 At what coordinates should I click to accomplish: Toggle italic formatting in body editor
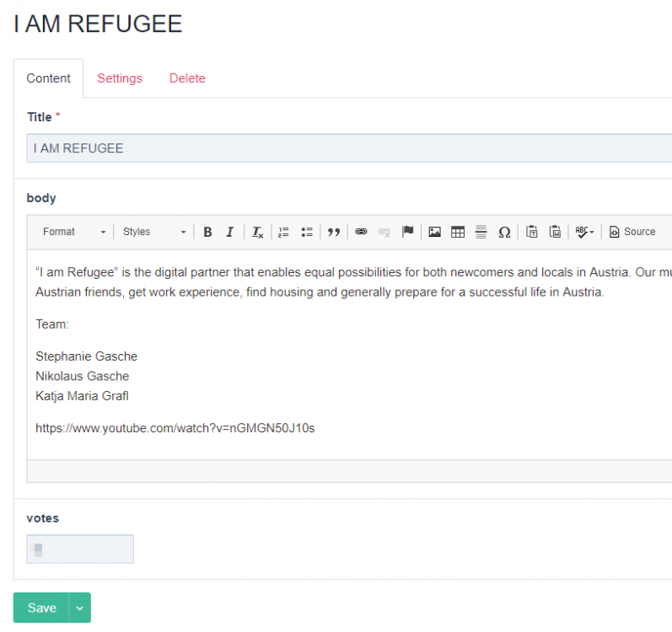tap(229, 232)
